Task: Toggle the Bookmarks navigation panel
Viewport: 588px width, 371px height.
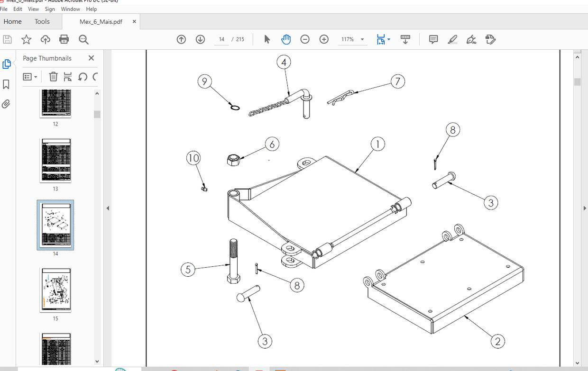Action: [x=6, y=84]
